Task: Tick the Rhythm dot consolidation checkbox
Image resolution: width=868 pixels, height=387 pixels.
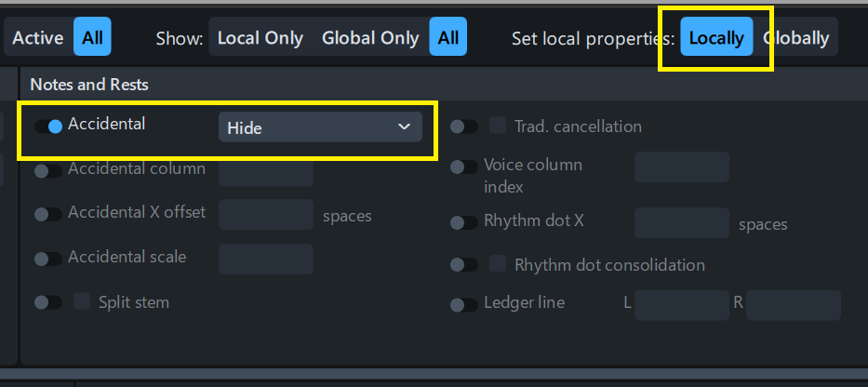Action: click(x=499, y=264)
